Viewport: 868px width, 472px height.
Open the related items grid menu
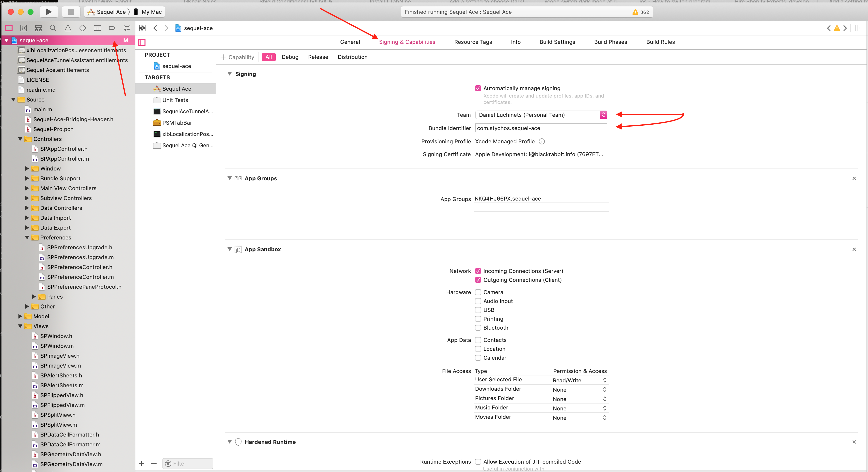click(142, 28)
